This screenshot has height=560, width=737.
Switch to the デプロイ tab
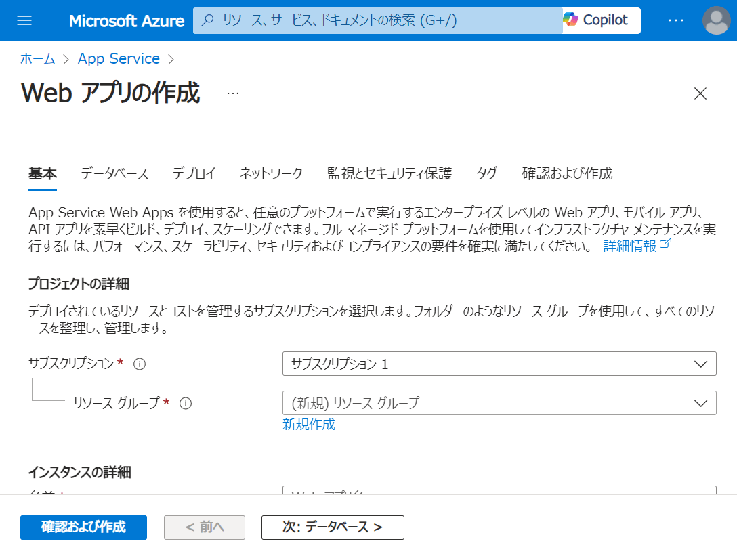tap(194, 173)
